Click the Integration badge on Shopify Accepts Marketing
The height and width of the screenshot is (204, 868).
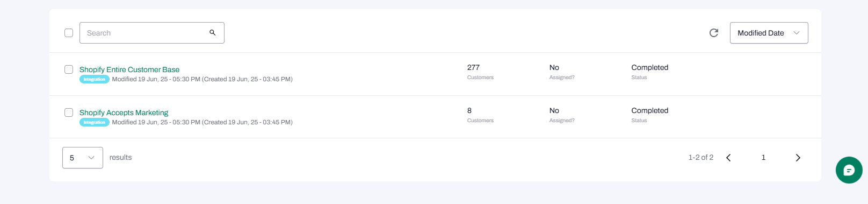tap(95, 122)
